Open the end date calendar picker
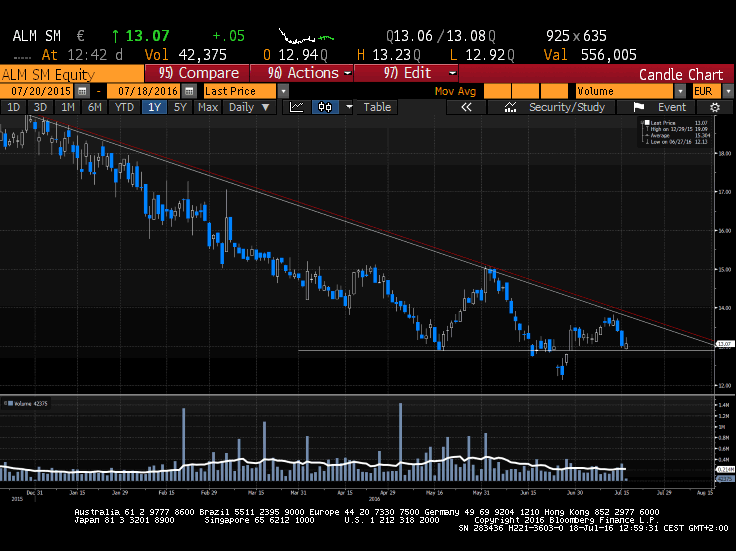The width and height of the screenshot is (736, 551). [x=189, y=91]
